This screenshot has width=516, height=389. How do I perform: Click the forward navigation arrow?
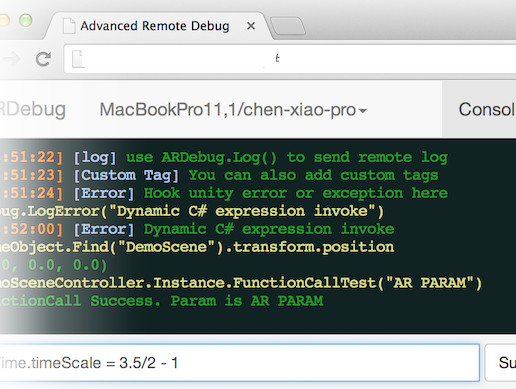pyautogui.click(x=13, y=59)
